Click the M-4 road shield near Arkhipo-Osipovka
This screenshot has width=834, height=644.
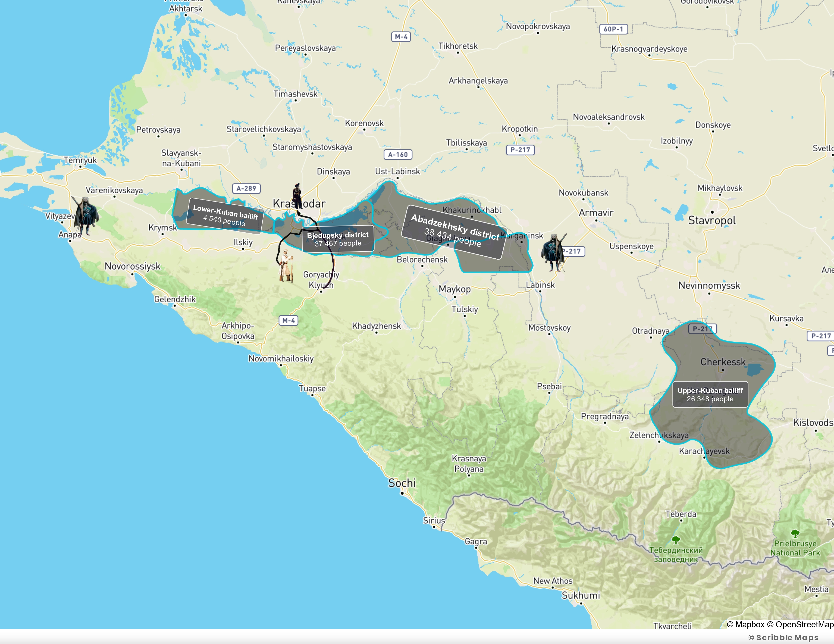coord(289,320)
